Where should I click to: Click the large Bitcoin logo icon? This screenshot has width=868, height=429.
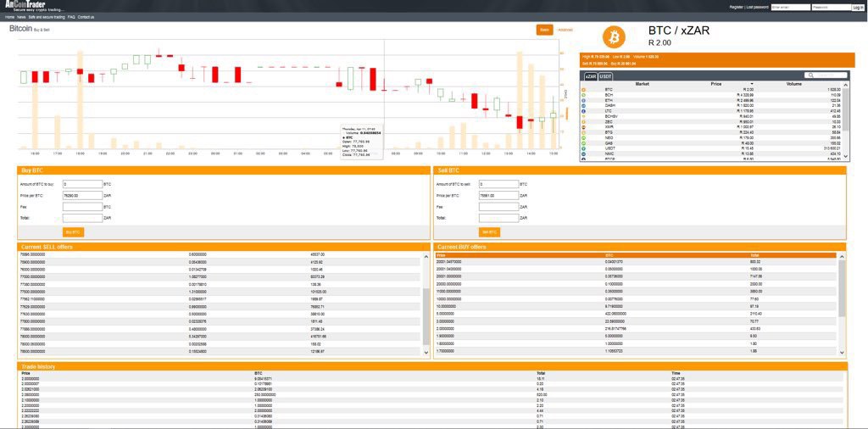[x=614, y=37]
